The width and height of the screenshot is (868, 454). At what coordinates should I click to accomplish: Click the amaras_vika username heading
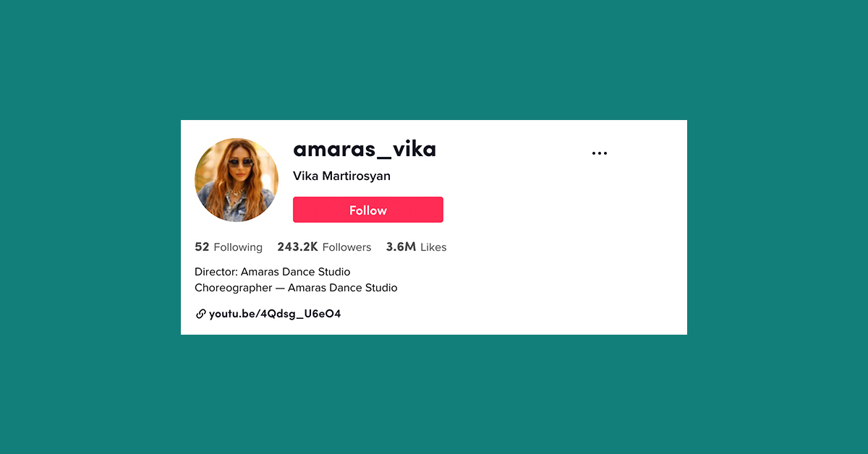tap(365, 149)
